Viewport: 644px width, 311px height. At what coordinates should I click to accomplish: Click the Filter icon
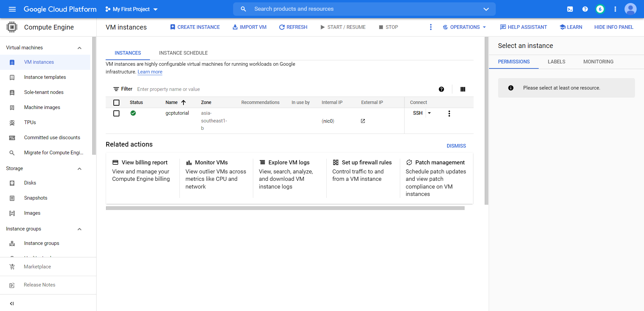tap(116, 89)
